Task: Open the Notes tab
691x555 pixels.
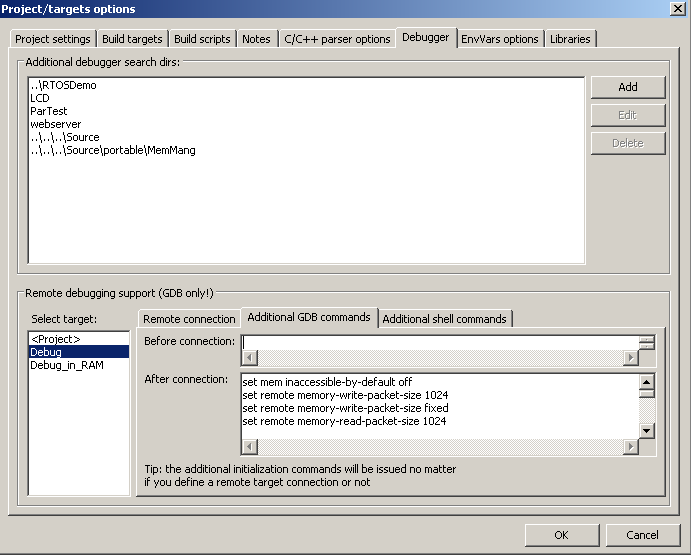Action: pyautogui.click(x=256, y=39)
